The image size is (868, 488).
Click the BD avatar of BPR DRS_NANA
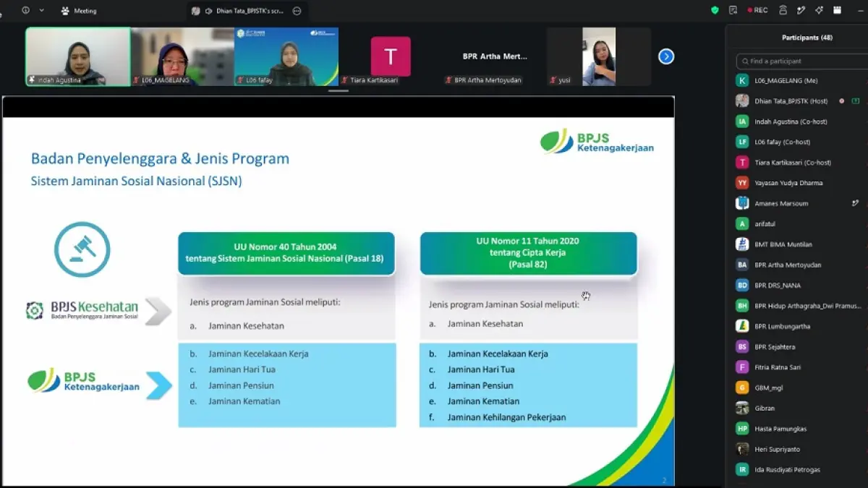742,286
